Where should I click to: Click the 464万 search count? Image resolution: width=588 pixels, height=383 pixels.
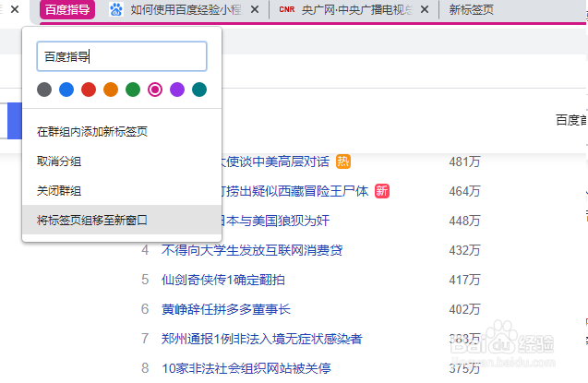point(464,191)
